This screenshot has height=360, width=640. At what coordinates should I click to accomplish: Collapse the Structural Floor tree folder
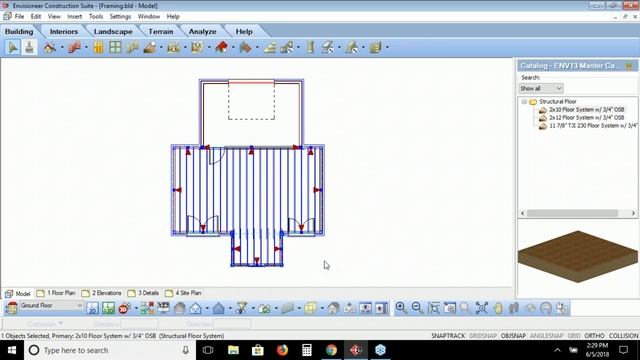524,102
